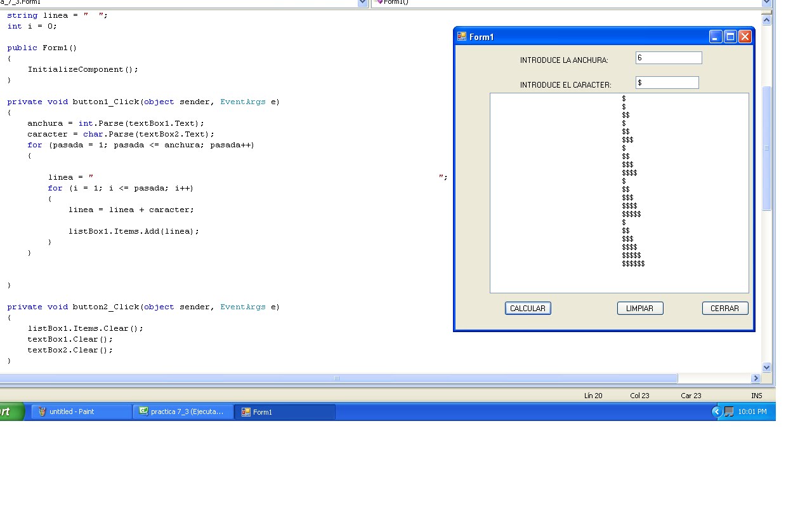The height and width of the screenshot is (508, 812).
Task: Expand hidden icons in the notification area
Action: (x=716, y=411)
